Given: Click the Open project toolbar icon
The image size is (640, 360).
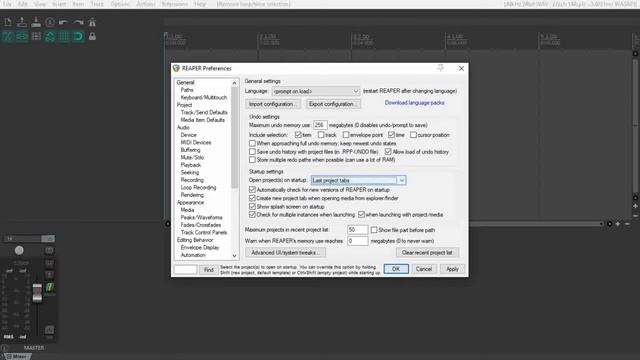Looking at the screenshot, I should click(x=22, y=22).
